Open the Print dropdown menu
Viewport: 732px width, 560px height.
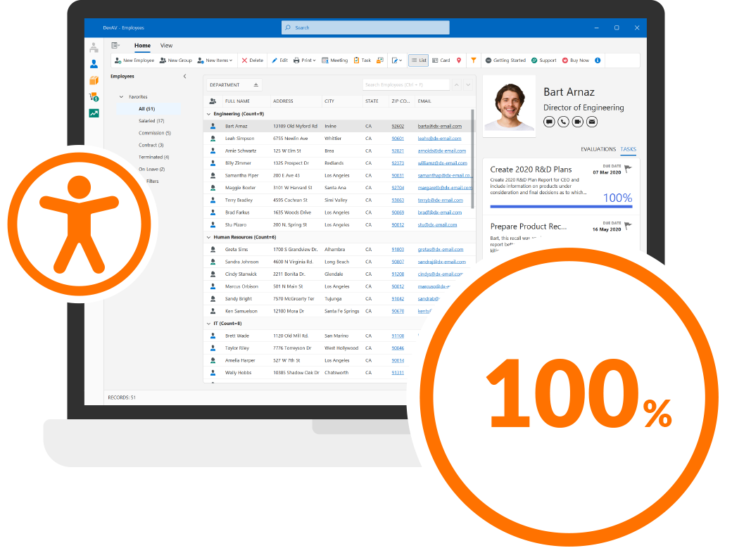(304, 61)
